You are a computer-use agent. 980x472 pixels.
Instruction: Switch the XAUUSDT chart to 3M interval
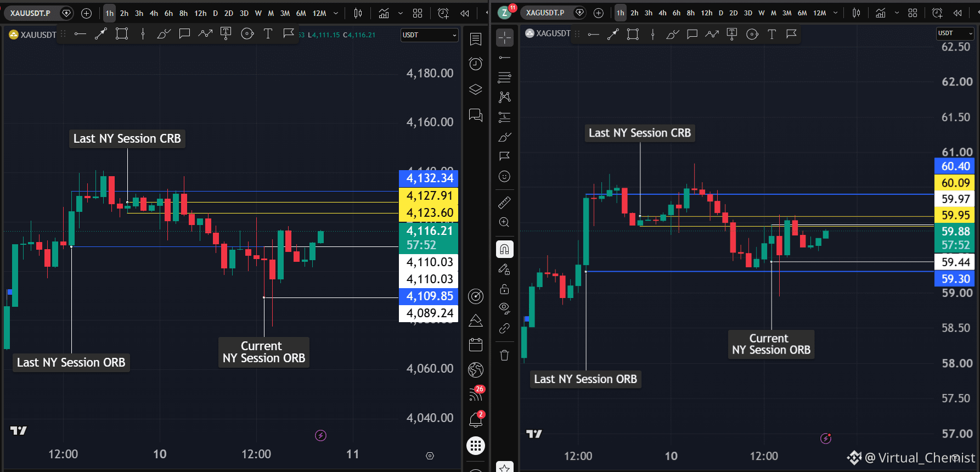[285, 13]
